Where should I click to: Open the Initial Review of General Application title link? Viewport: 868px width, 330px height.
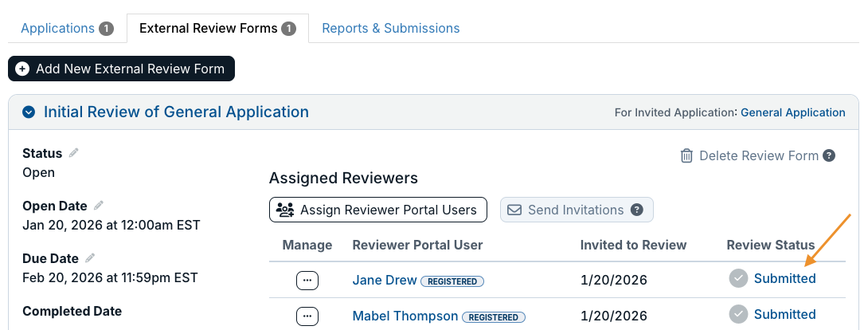176,112
